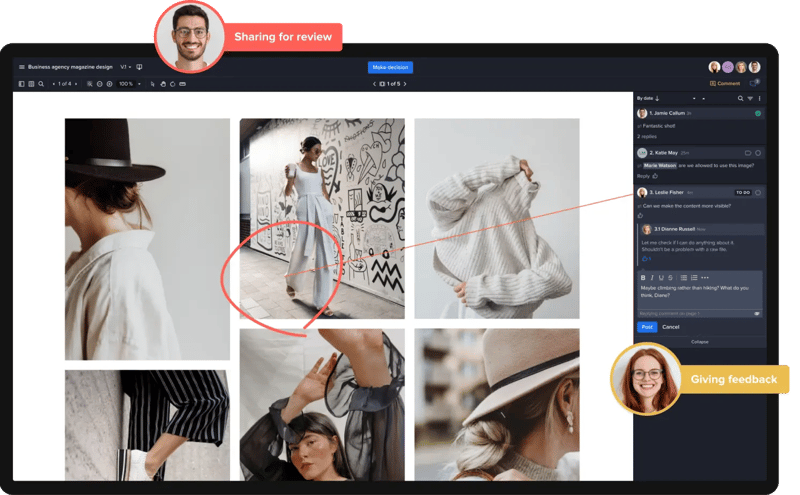Open the V.1 version dropdown
Image resolution: width=800 pixels, height=495 pixels.
pos(127,67)
